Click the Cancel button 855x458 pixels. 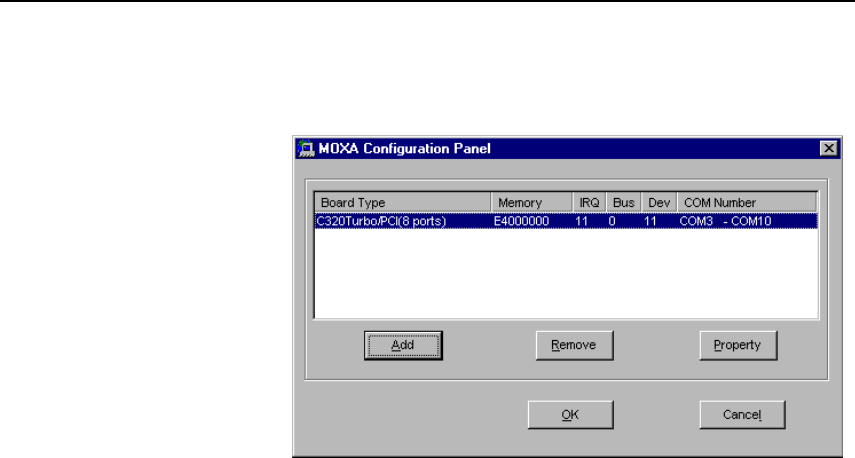tap(742, 414)
